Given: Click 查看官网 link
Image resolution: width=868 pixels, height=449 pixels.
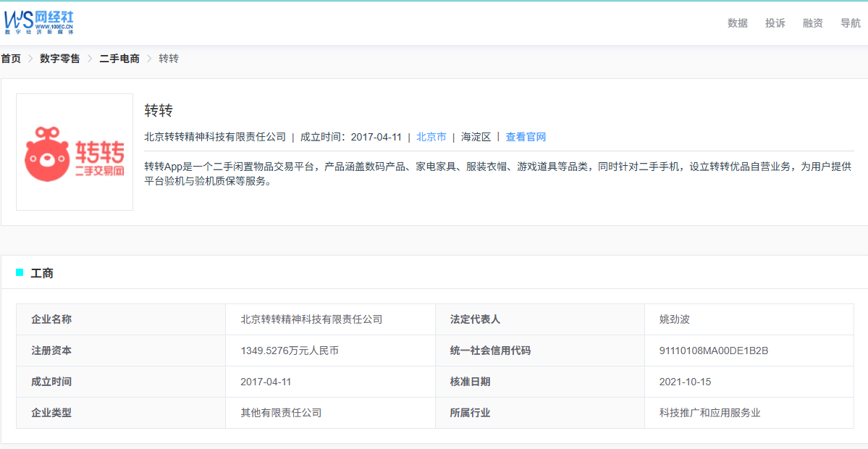Looking at the screenshot, I should pyautogui.click(x=526, y=138).
